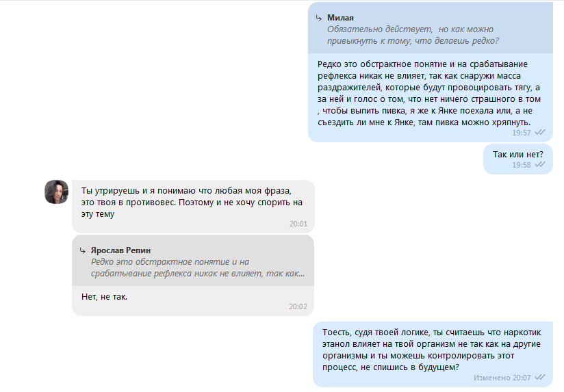Click read checkmarks on 19:58 message
Image resolution: width=564 pixels, height=392 pixels.
pyautogui.click(x=540, y=165)
